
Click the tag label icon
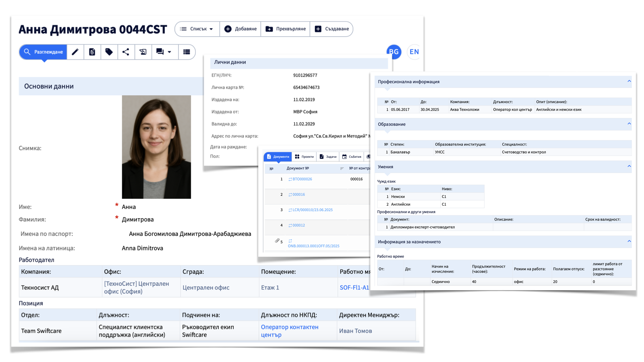109,52
